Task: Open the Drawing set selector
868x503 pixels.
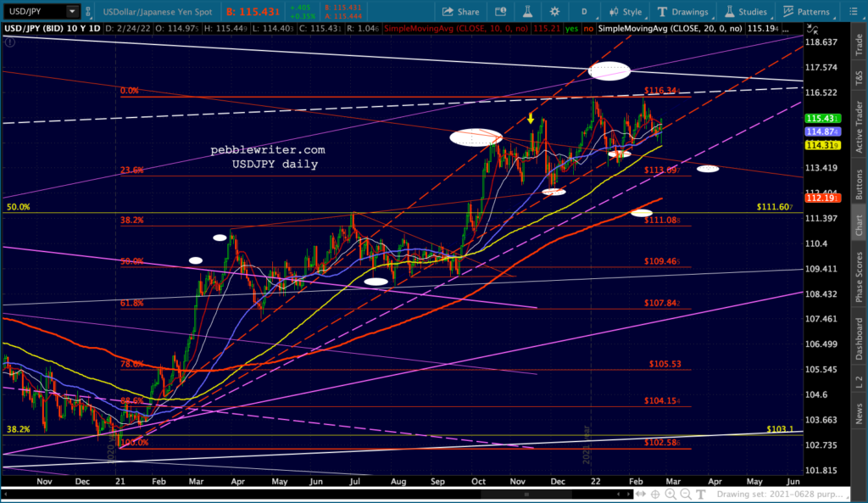Action: (782, 494)
